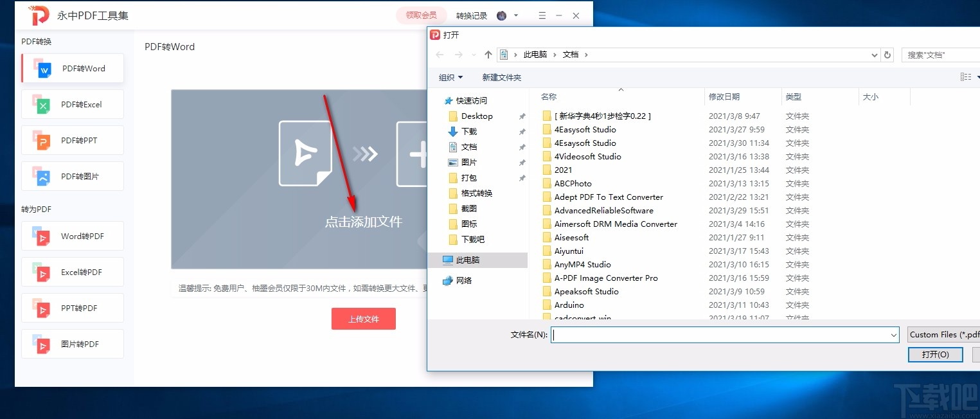980x419 pixels.
Task: Select the 图片转PDF tool
Action: 72,344
